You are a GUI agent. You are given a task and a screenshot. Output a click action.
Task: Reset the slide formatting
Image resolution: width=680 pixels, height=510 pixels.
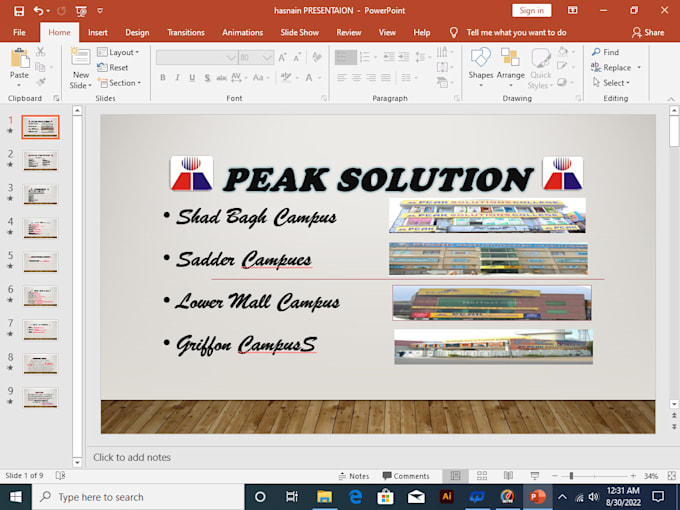tap(113, 68)
